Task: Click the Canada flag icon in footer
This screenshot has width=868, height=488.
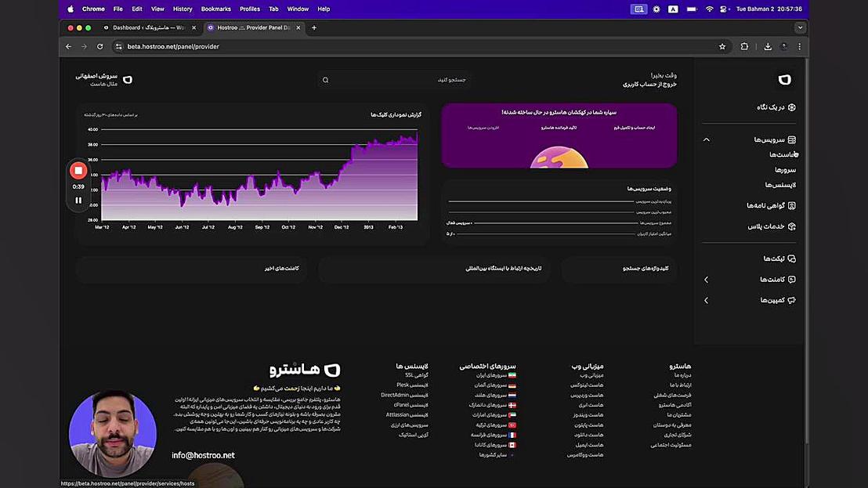Action: click(512, 445)
